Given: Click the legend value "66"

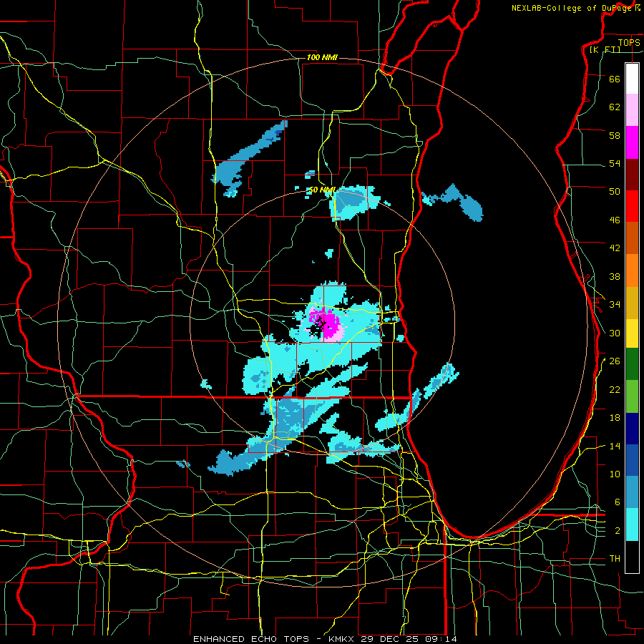Looking at the screenshot, I should (615, 79).
